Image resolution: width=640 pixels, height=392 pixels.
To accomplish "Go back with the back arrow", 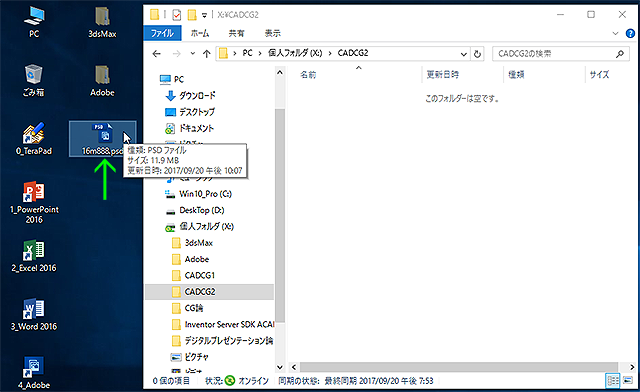I will coord(157,53).
